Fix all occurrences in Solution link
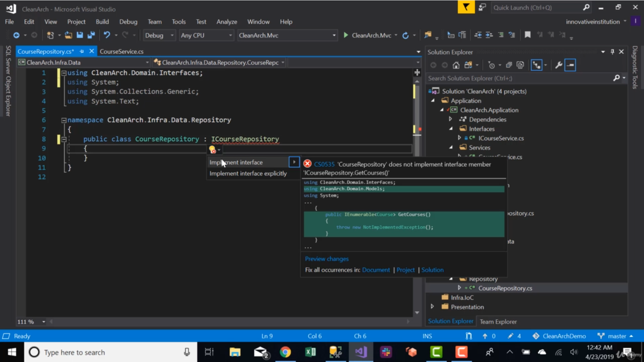This screenshot has width=644, height=362. [433, 270]
